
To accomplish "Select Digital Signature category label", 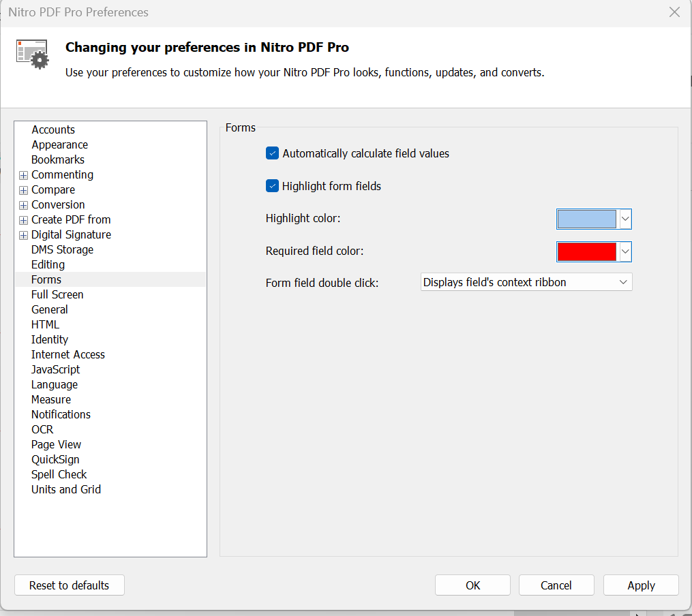I will (x=71, y=234).
